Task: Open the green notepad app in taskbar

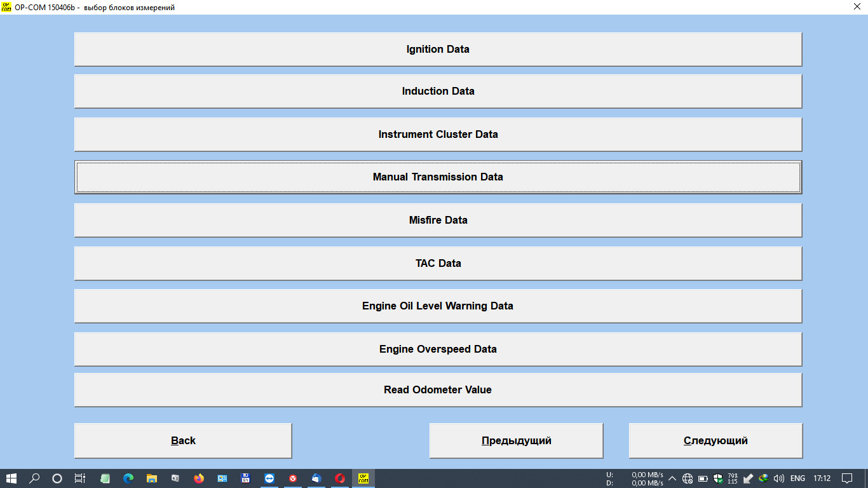Action: click(105, 478)
